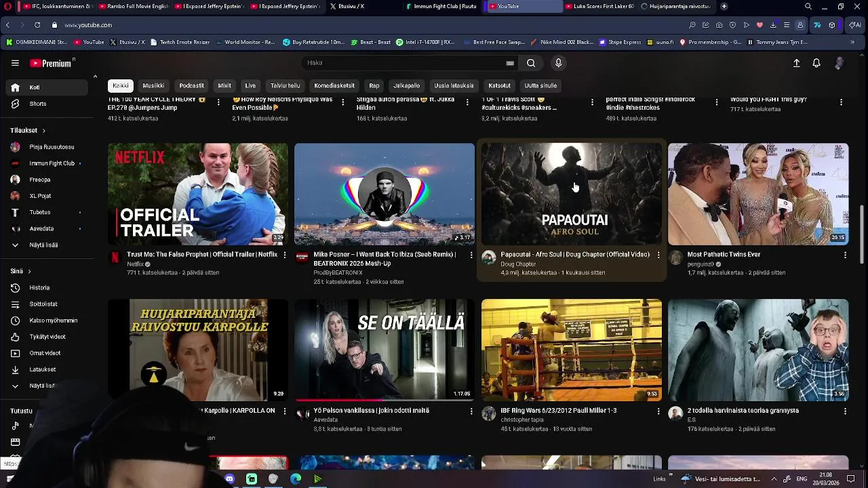The width and height of the screenshot is (868, 488).
Task: Open the YouTube hamburger guide menu
Action: click(x=15, y=63)
